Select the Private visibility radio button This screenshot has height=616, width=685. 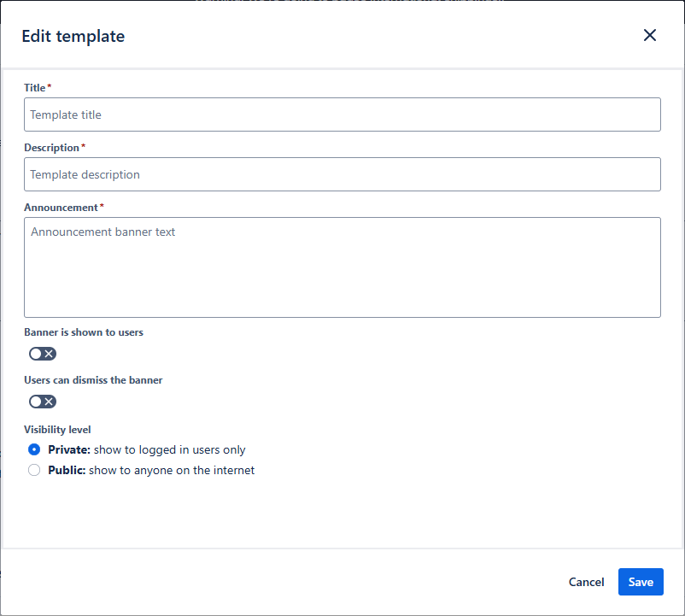[x=34, y=449]
